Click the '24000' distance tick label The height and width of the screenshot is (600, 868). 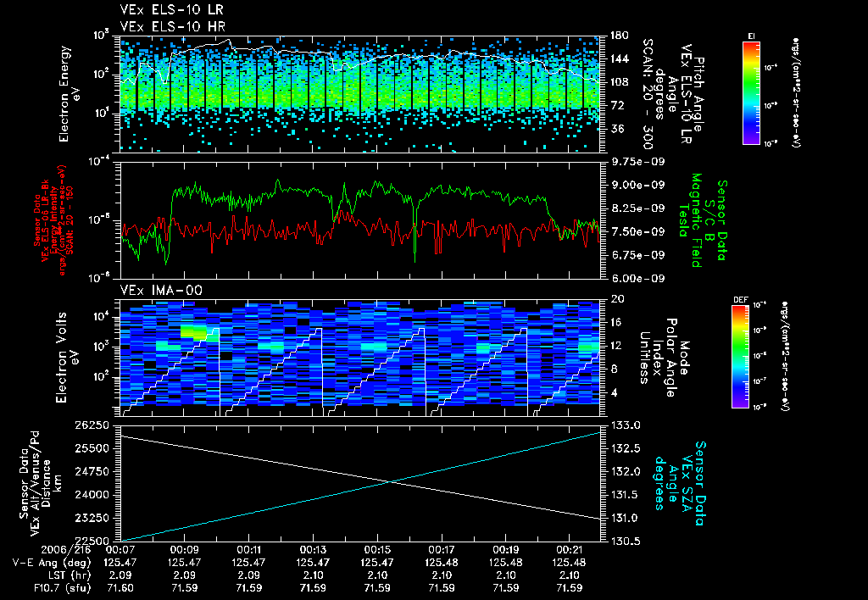click(x=92, y=495)
